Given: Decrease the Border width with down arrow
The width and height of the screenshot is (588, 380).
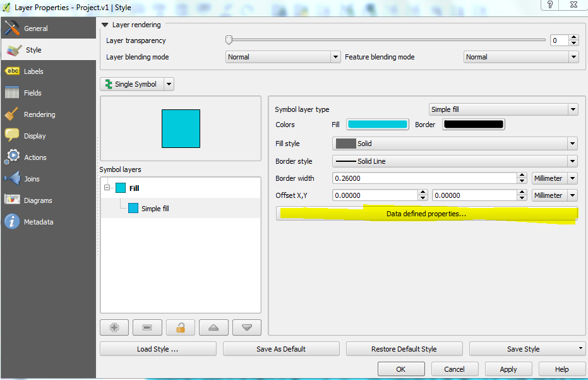Looking at the screenshot, I should pyautogui.click(x=522, y=181).
